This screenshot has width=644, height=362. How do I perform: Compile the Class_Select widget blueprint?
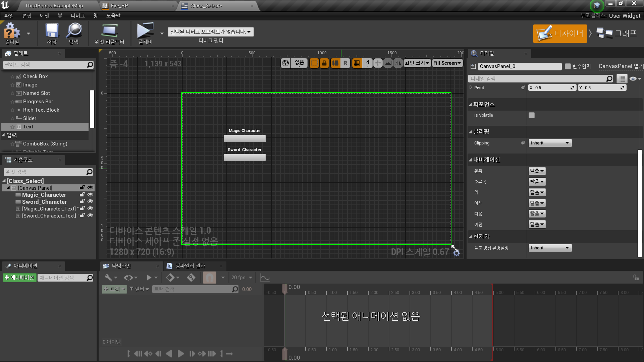click(12, 33)
